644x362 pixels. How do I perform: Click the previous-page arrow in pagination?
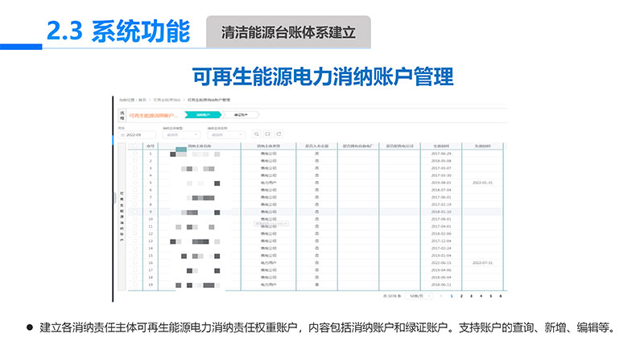coord(441,296)
